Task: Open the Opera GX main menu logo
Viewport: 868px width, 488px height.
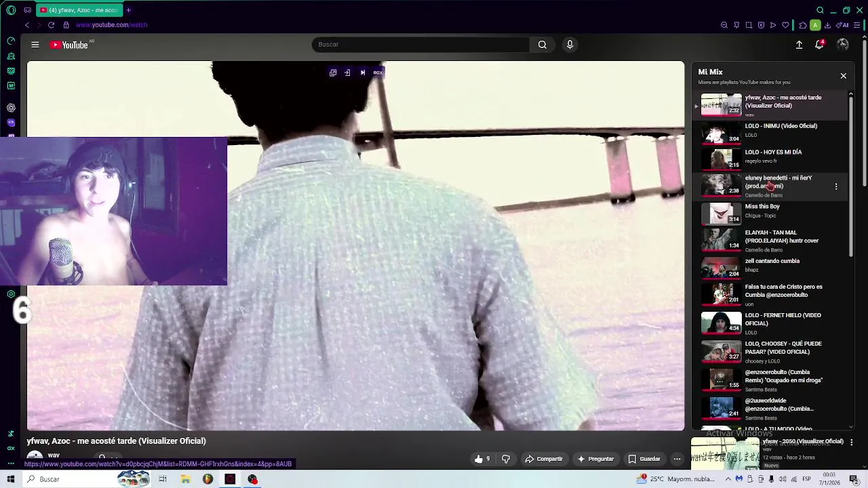Action: coord(11,10)
